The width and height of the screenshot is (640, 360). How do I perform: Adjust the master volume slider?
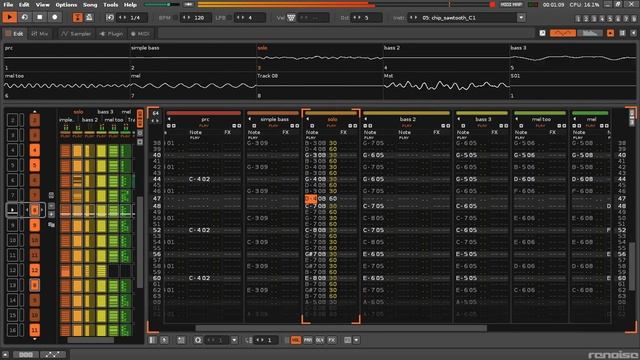(x=162, y=4)
